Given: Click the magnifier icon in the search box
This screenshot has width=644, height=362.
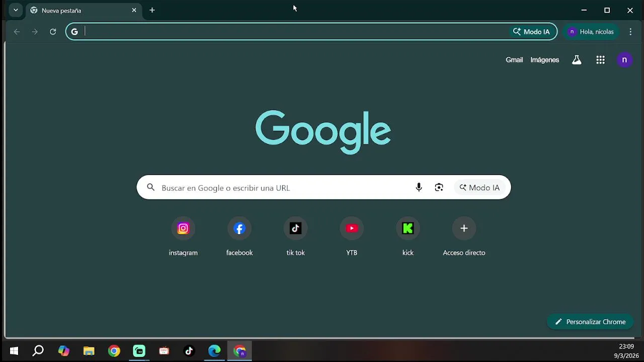Looking at the screenshot, I should 150,188.
